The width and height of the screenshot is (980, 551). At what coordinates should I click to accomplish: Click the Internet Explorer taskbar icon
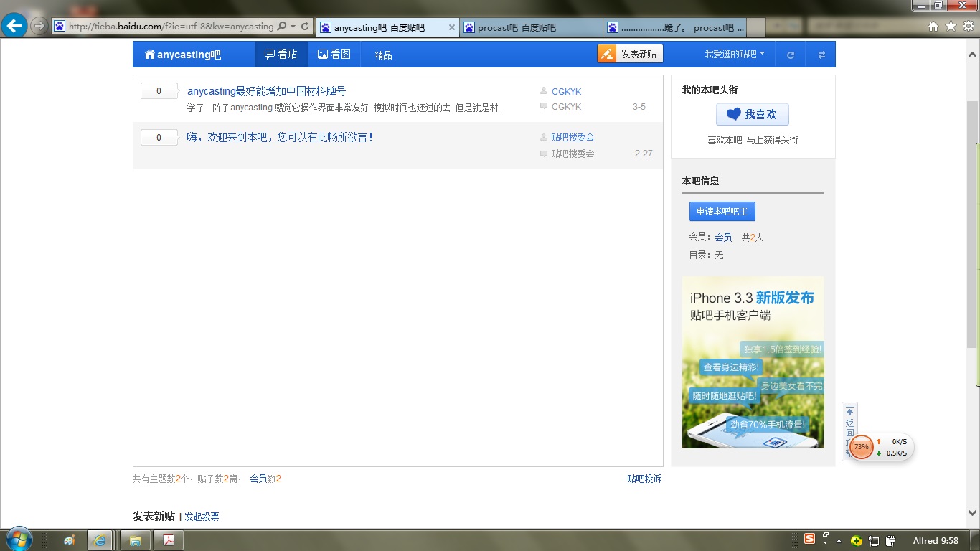pyautogui.click(x=100, y=540)
